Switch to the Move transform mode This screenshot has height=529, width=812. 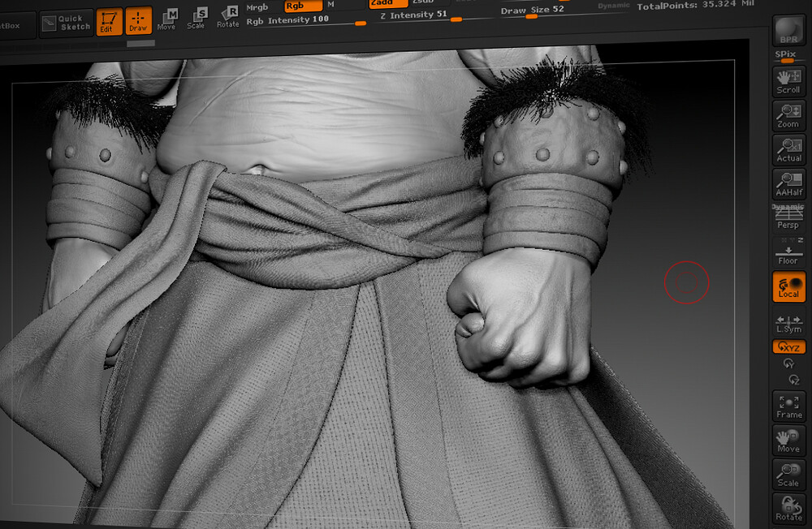[166, 19]
